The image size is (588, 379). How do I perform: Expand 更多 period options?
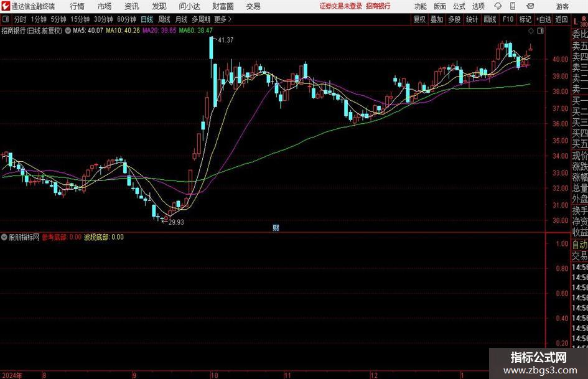pyautogui.click(x=223, y=19)
